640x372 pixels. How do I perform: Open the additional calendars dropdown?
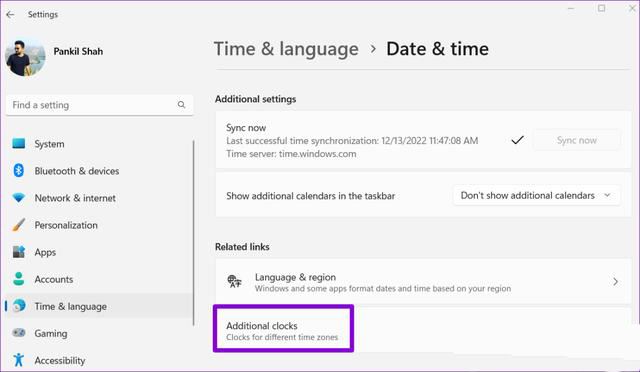tap(537, 196)
